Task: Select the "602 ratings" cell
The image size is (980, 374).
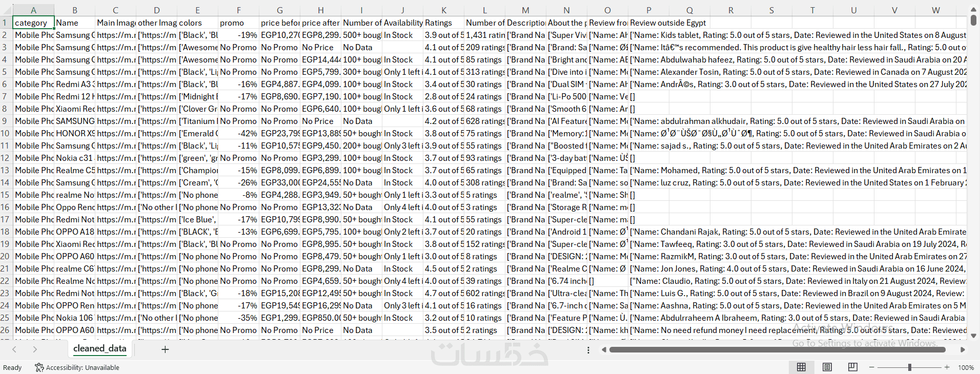Action: coord(484,293)
